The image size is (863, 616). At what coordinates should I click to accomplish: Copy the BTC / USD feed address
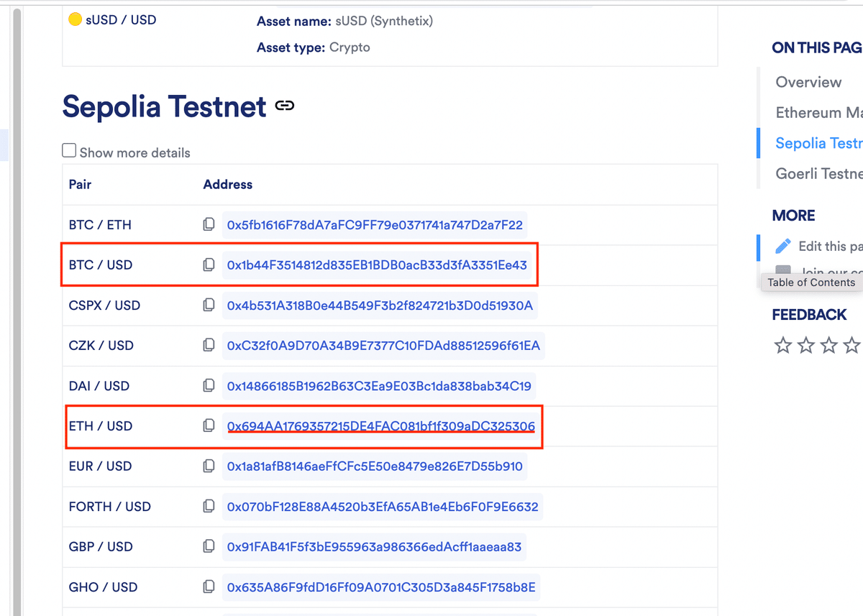coord(209,265)
